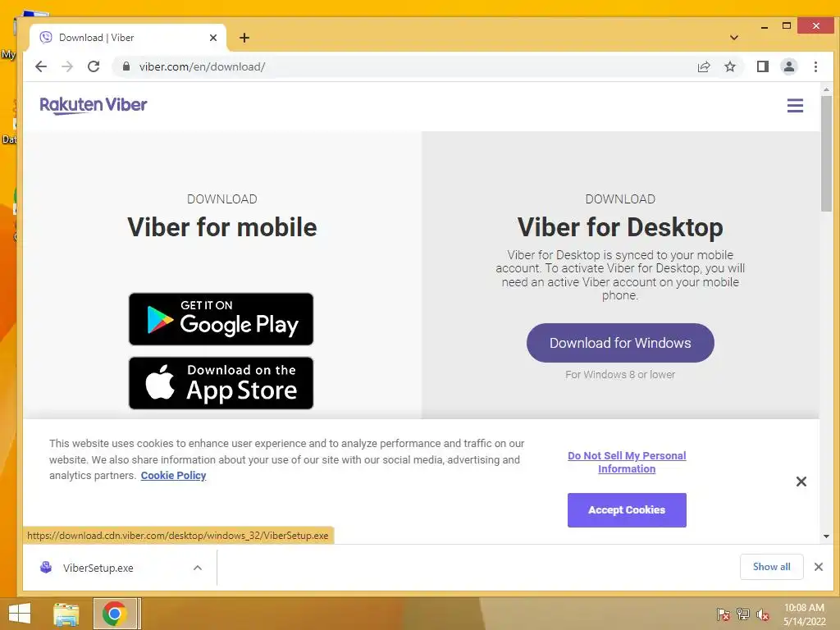Open the Cookie Policy link
Screen dimensions: 840x630
174,475
